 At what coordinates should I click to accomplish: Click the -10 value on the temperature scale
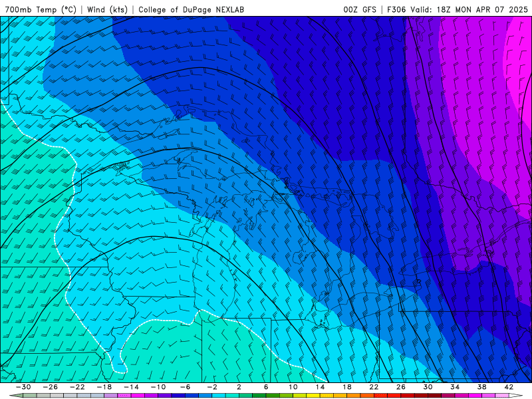coord(158,387)
